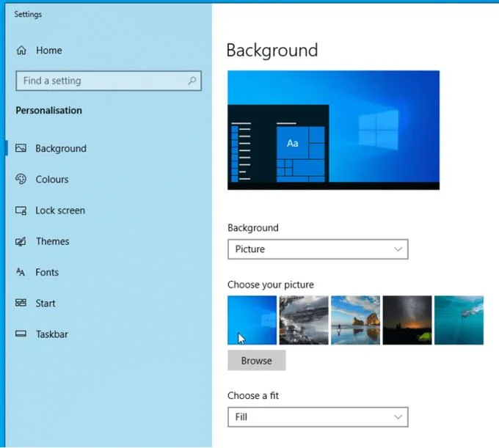Click the Home house icon
Screen dimensions: 499x448
click(x=21, y=51)
